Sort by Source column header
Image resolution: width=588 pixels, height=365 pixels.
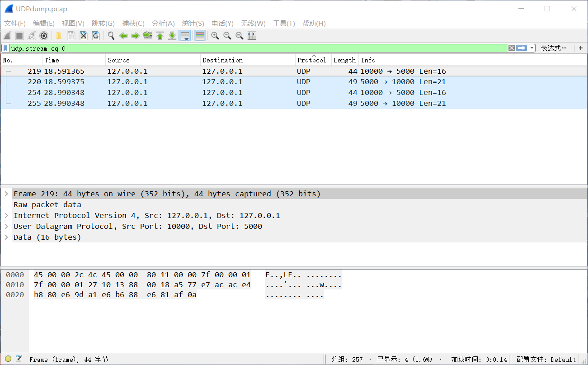[x=153, y=60]
